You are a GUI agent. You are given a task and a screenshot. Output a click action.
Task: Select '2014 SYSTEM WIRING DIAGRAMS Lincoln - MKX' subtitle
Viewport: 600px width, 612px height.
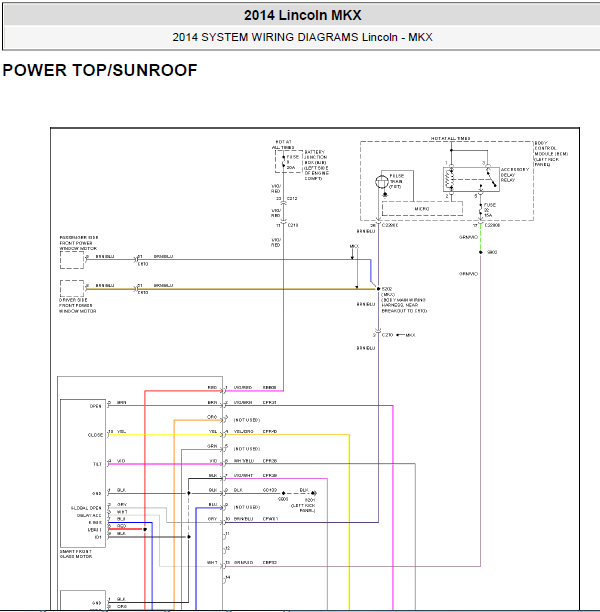coord(303,37)
